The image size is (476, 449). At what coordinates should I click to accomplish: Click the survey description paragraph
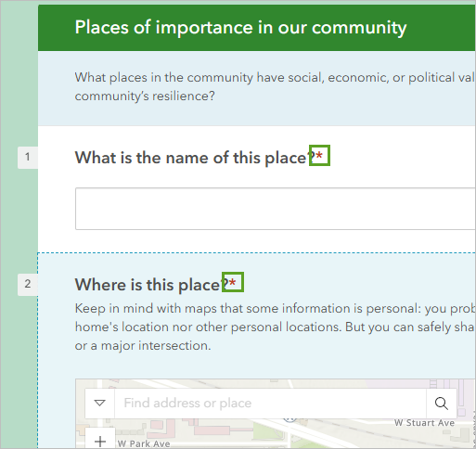(275, 86)
